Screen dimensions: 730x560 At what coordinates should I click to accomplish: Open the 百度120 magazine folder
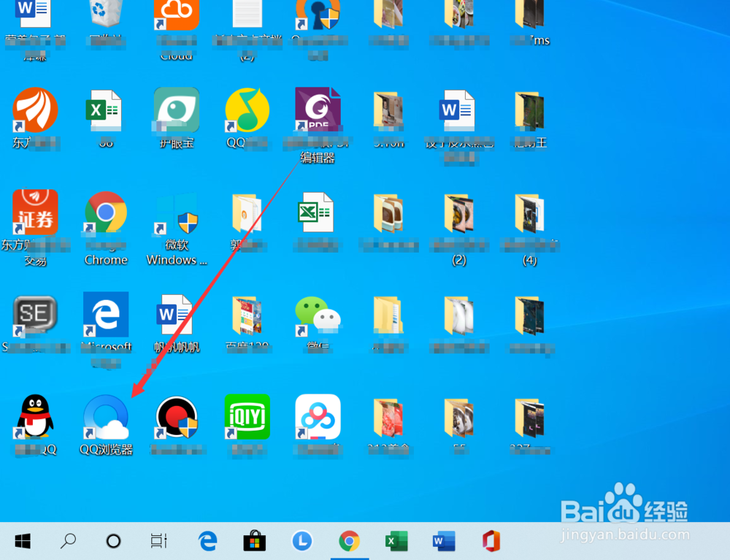tap(247, 315)
